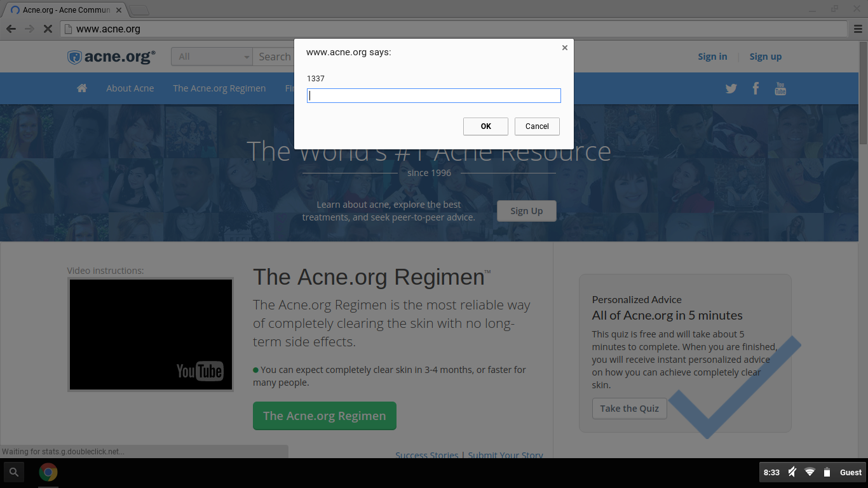This screenshot has height=488, width=868.
Task: Focus the prompt dialog text input
Action: point(434,95)
